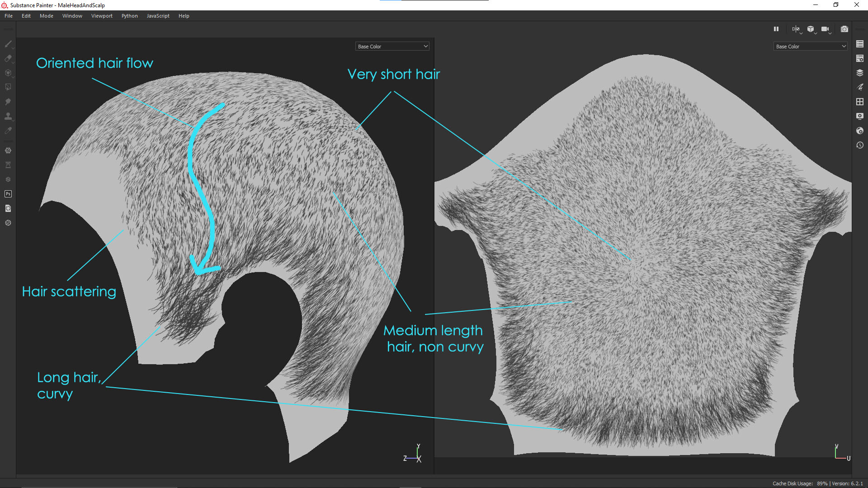Click the Export to Photoshop icon
Screen dimensions: 868x488
(8, 194)
